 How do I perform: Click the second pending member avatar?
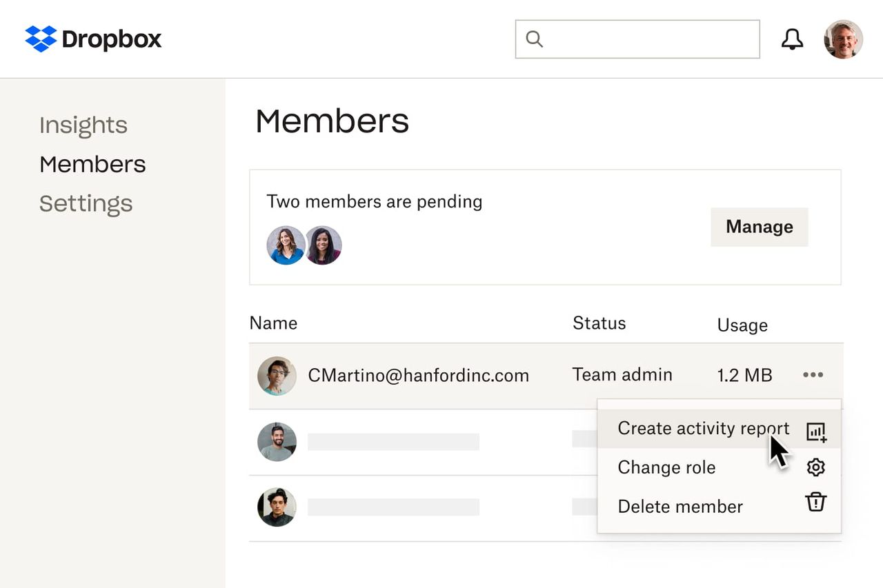323,245
